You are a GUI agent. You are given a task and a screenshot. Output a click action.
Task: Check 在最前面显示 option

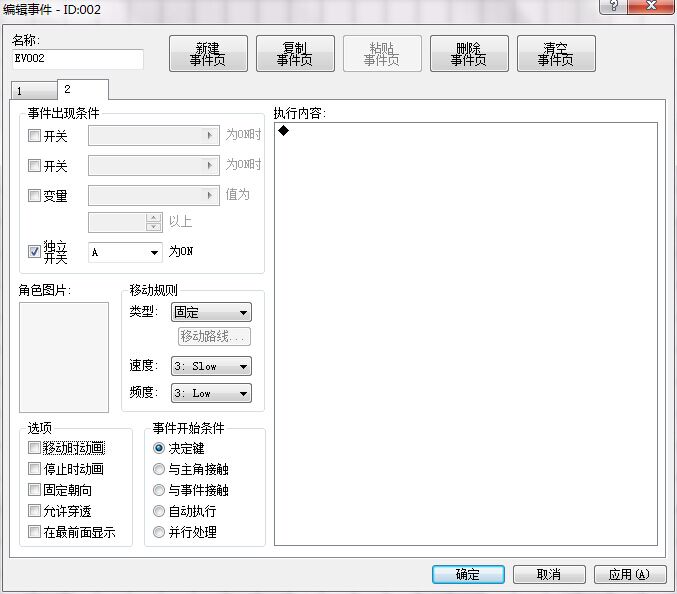coord(34,531)
